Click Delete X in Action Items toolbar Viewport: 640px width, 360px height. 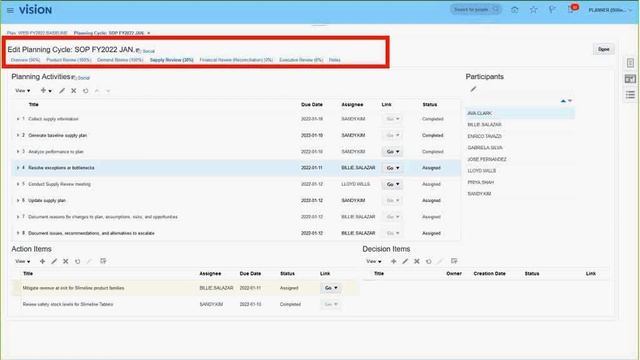pyautogui.click(x=65, y=261)
